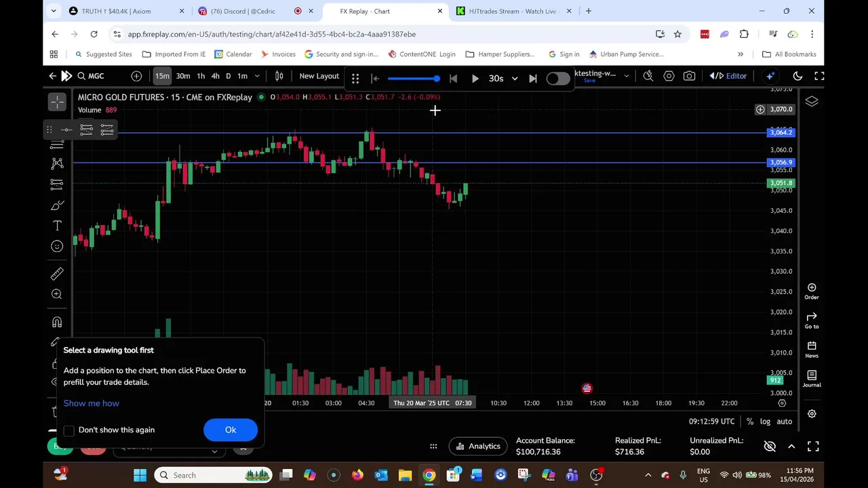This screenshot has height=488, width=868.
Task: Select the 4h timeframe
Action: [215, 76]
